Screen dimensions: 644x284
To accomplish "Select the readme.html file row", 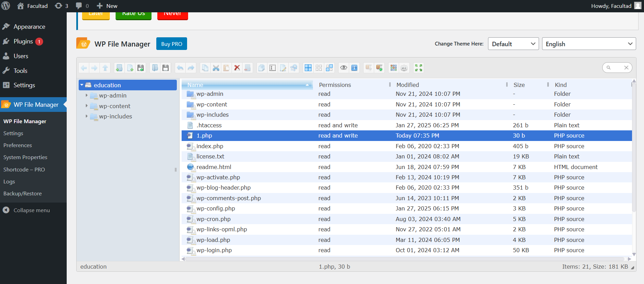I will (407, 167).
